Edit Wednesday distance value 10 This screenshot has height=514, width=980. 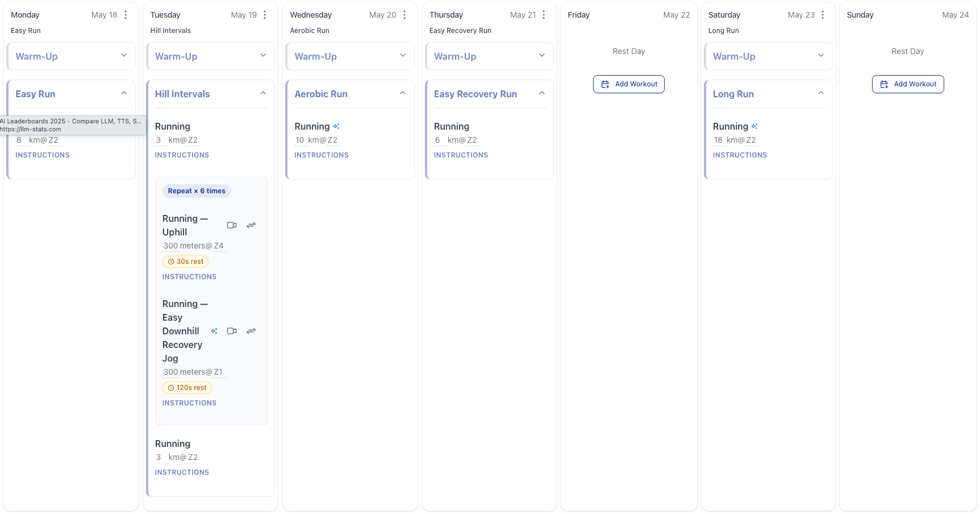click(300, 140)
